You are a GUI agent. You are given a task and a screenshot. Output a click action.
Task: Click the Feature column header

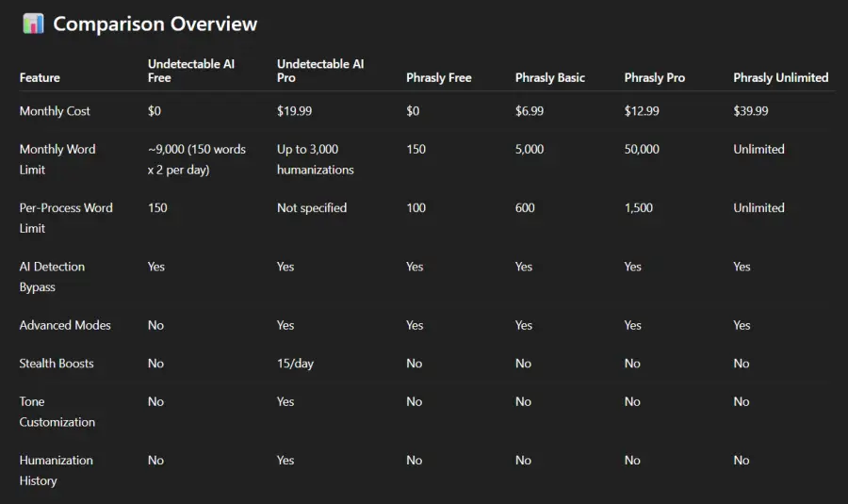40,78
